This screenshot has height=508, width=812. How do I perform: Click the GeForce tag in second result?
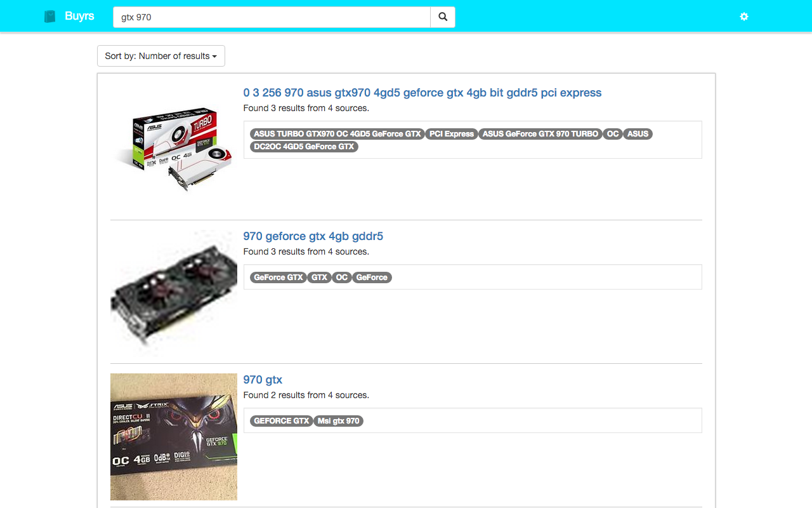pos(372,277)
